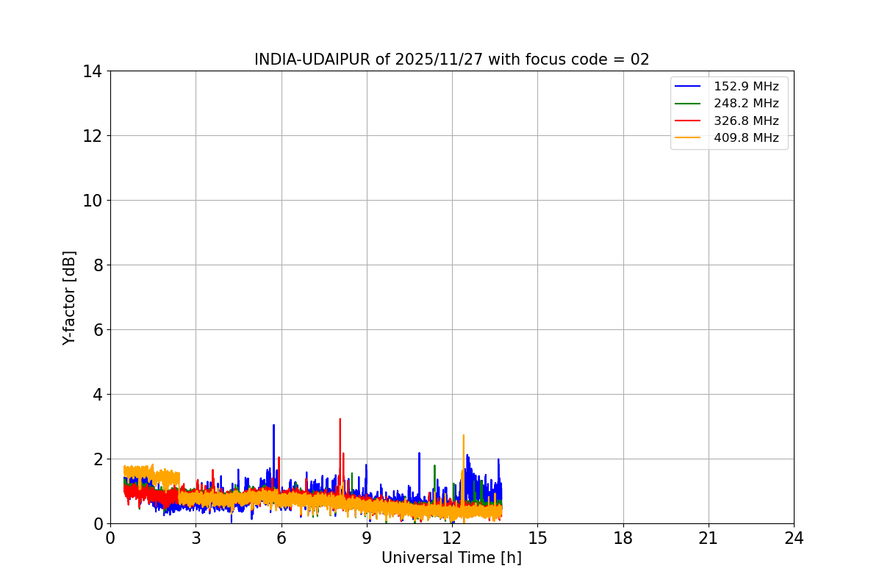Select the 248.2 MHz legend label
This screenshot has height=588, width=882.
click(x=746, y=104)
